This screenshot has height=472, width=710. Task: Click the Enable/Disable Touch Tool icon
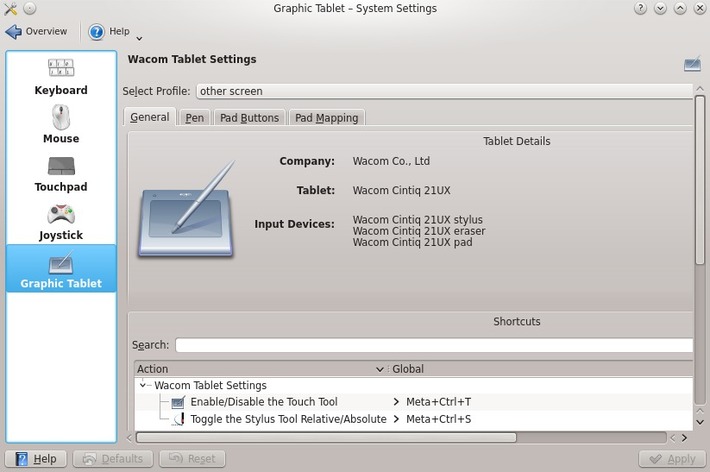(x=178, y=402)
